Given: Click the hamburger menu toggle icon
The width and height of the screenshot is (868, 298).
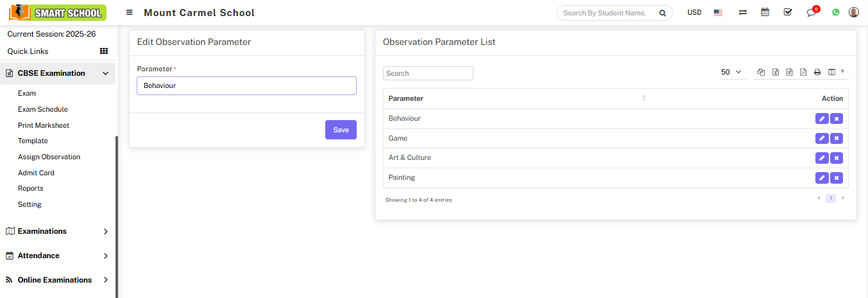Looking at the screenshot, I should pos(130,13).
